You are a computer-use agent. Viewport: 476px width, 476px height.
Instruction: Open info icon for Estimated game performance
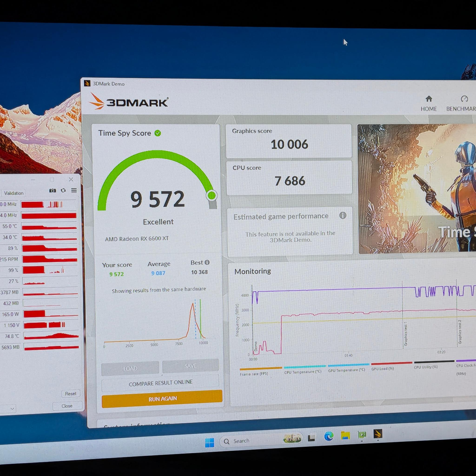pyautogui.click(x=343, y=216)
